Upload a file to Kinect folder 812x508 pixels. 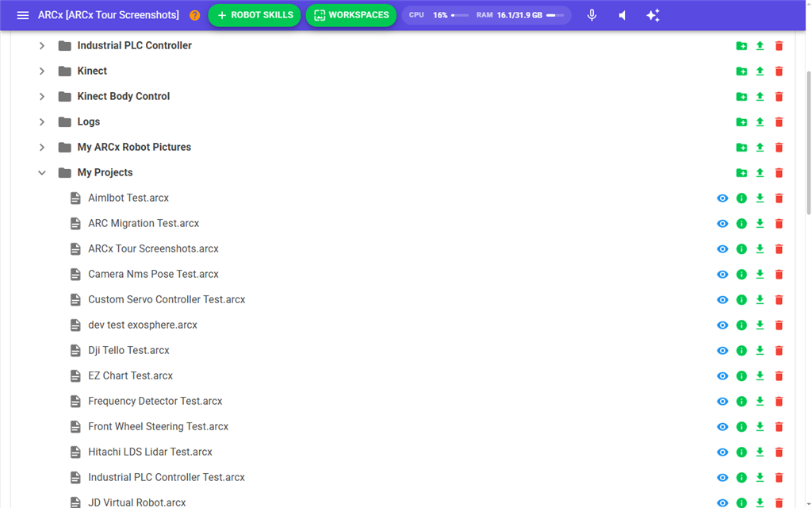pyautogui.click(x=760, y=71)
